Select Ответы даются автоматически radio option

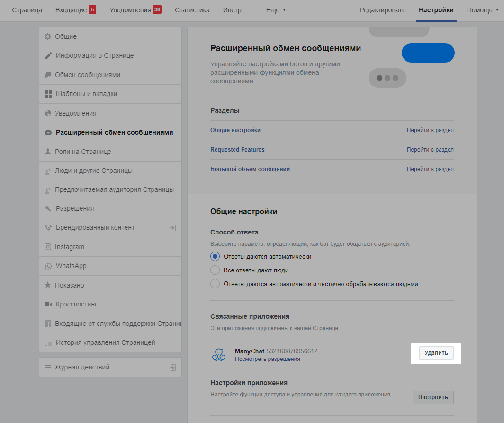point(215,257)
